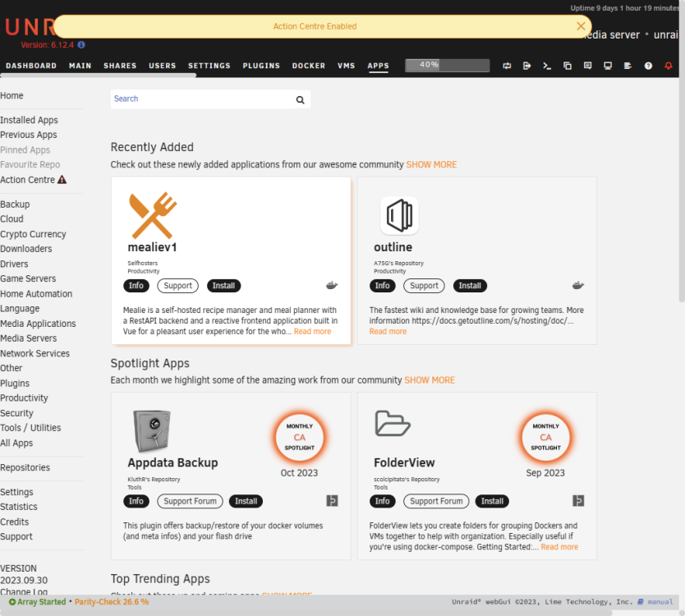
Task: Install the mealiev1 app
Action: pos(223,286)
